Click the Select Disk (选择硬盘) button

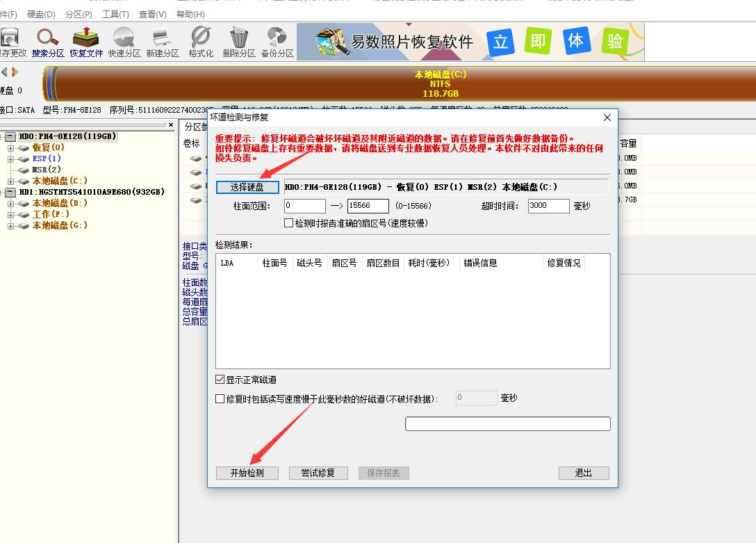(x=247, y=187)
